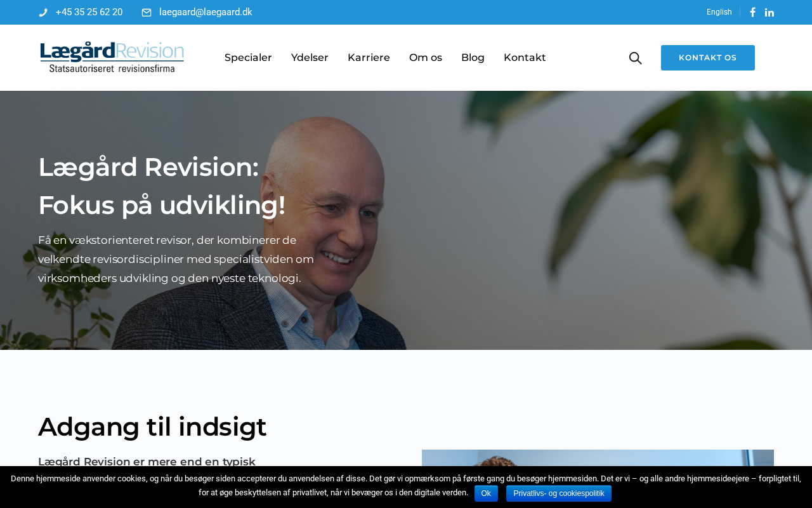Switch language to English
Screen dimensions: 812x508
point(719,12)
